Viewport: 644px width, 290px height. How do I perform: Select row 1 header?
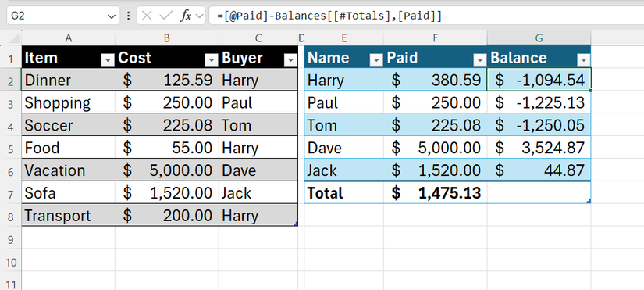(11, 58)
